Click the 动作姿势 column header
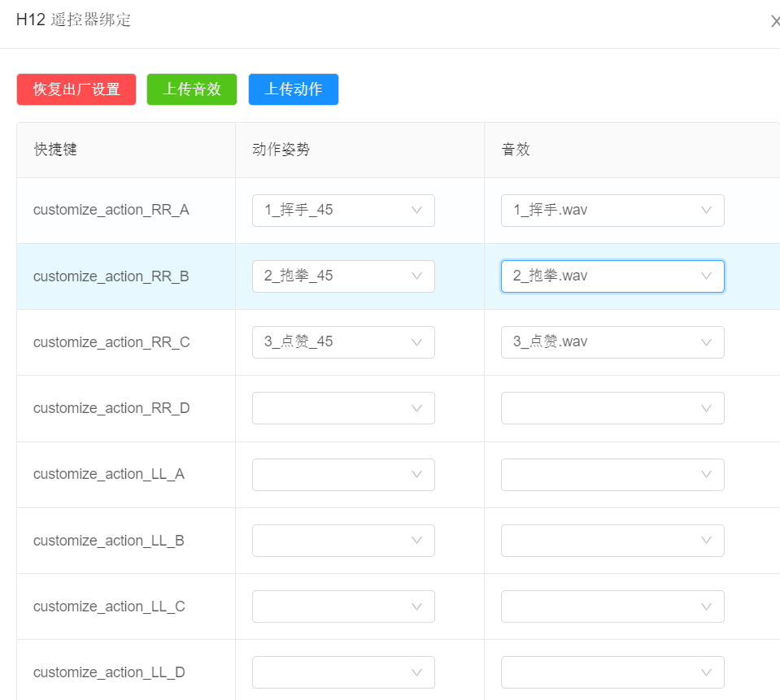Viewport: 780px width, 700px height. coord(281,150)
